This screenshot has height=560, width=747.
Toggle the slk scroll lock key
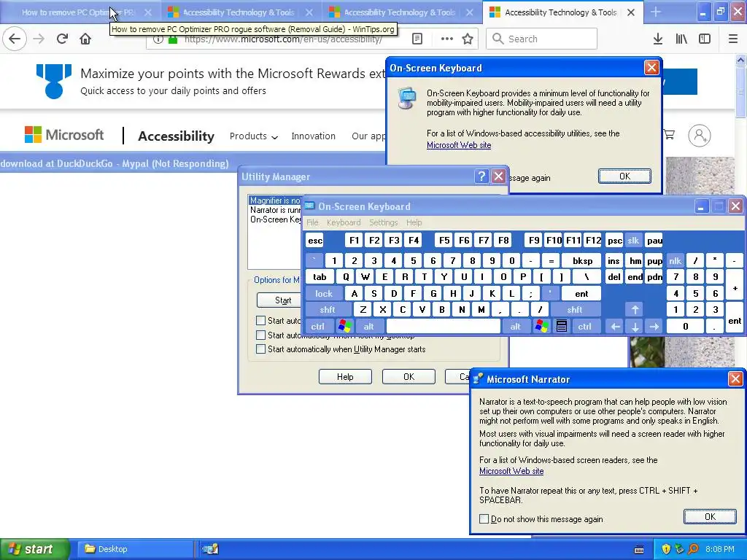coord(633,241)
